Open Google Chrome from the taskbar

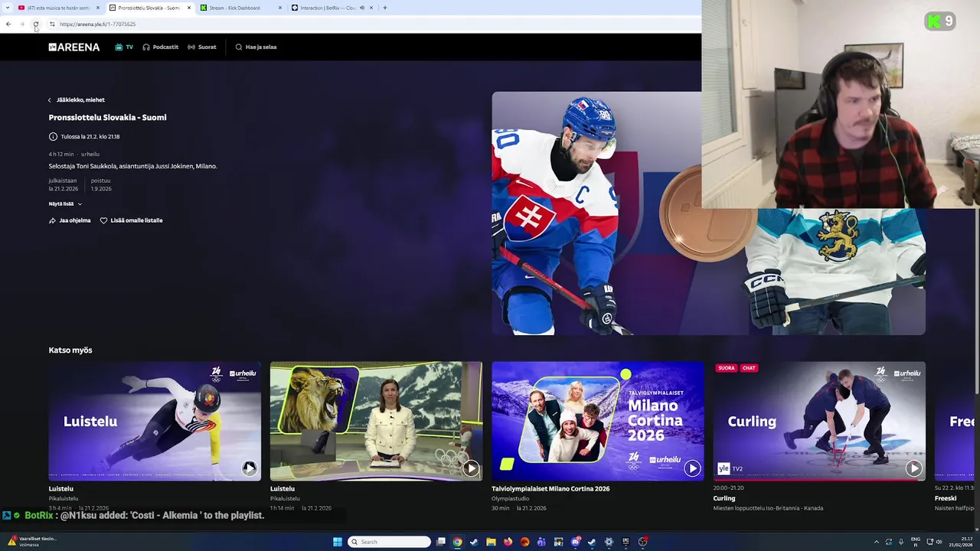coord(457,542)
